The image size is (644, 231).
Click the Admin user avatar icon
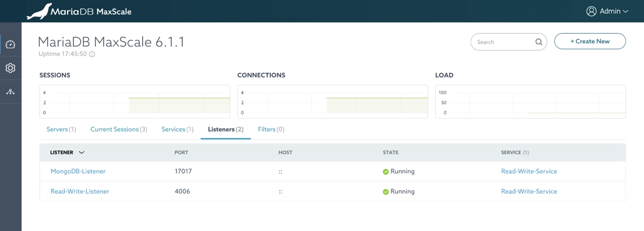coord(591,11)
